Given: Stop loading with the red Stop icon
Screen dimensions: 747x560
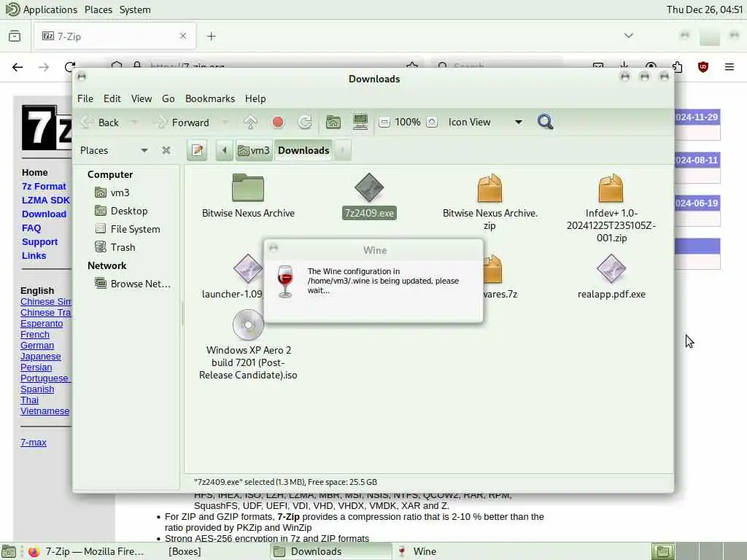Looking at the screenshot, I should (278, 122).
